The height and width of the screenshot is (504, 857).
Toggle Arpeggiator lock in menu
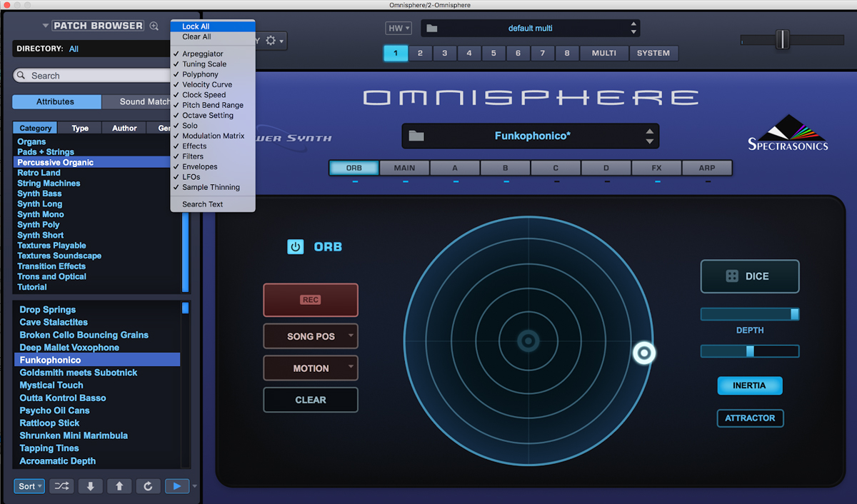(x=202, y=54)
